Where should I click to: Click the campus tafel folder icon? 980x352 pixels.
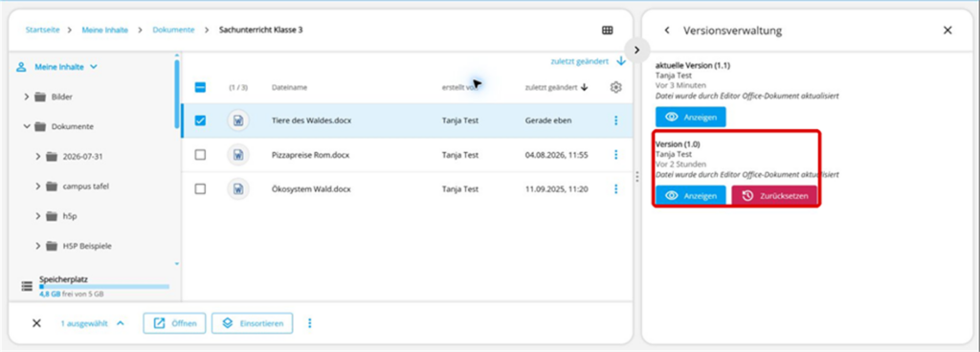click(x=52, y=186)
